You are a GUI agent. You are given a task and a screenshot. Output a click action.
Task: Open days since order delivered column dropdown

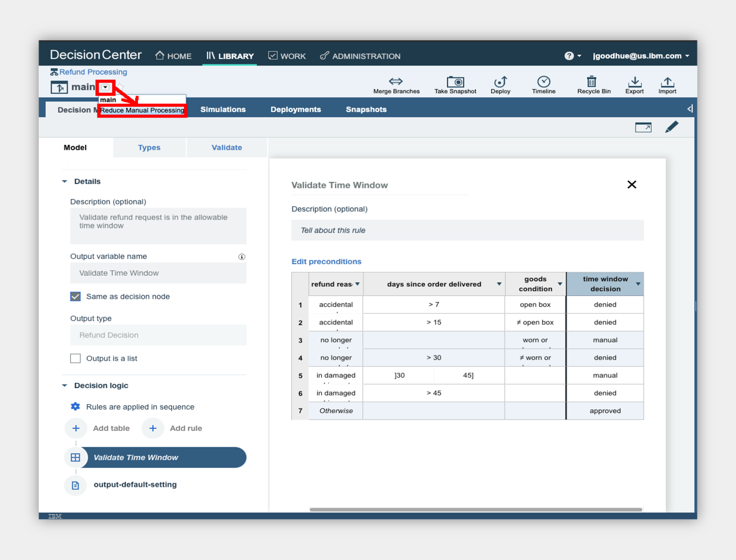click(499, 284)
